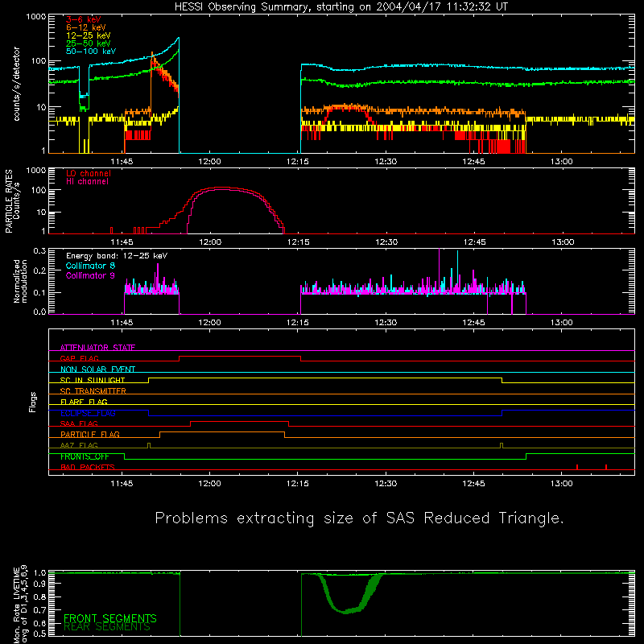
Task: Click the 12:30 tick label under the count-rate plot
Action: [x=386, y=162]
